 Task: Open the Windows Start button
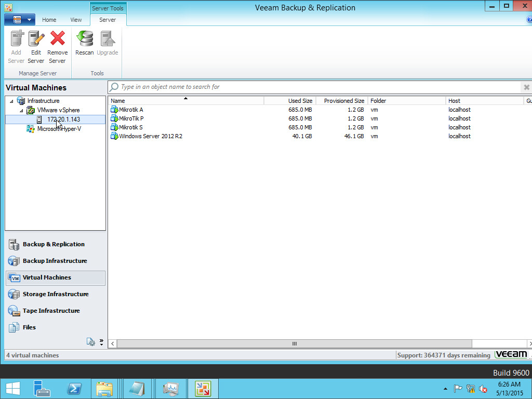13,389
